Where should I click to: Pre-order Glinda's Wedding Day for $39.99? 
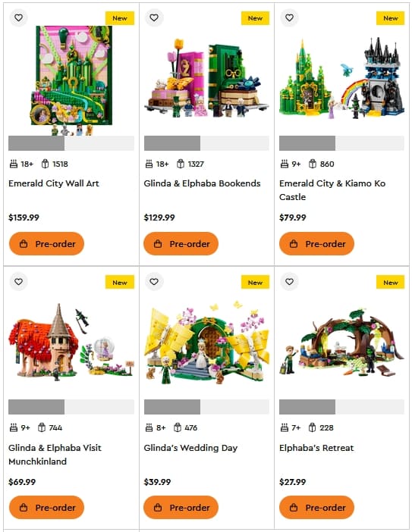click(x=181, y=508)
